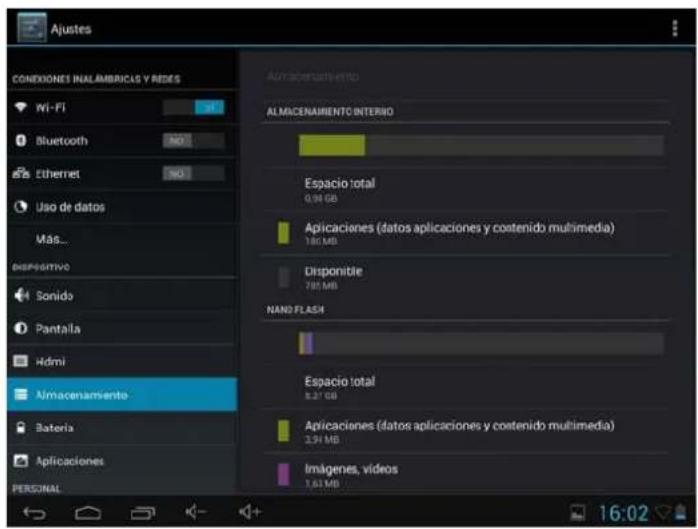The image size is (698, 529).
Task: Click the Almacenamiento storage icon
Action: coord(20,395)
